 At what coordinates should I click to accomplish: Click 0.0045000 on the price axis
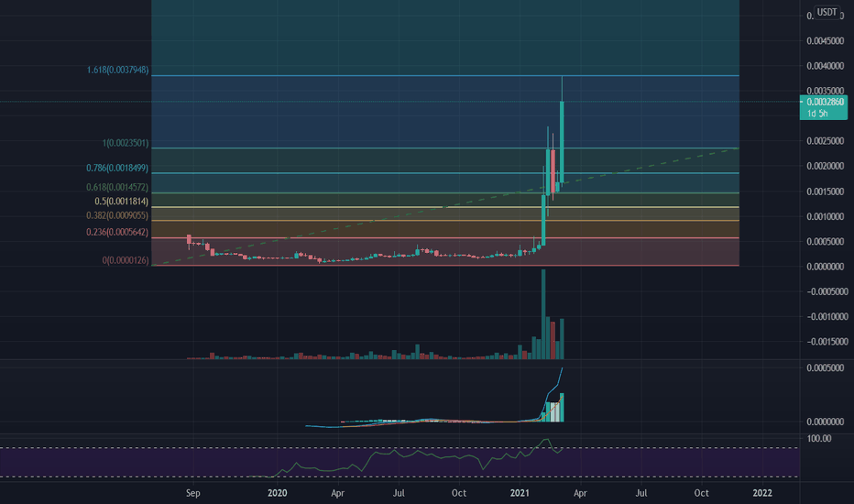825,41
